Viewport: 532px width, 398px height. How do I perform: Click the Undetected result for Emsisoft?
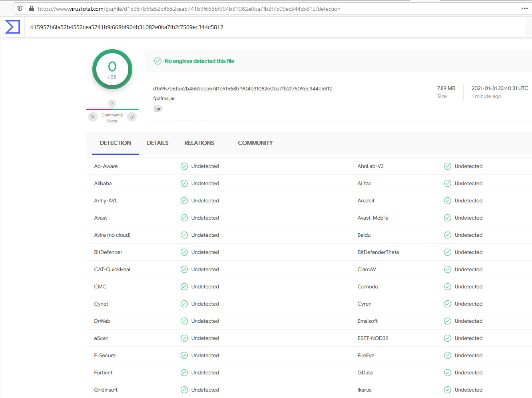468,321
